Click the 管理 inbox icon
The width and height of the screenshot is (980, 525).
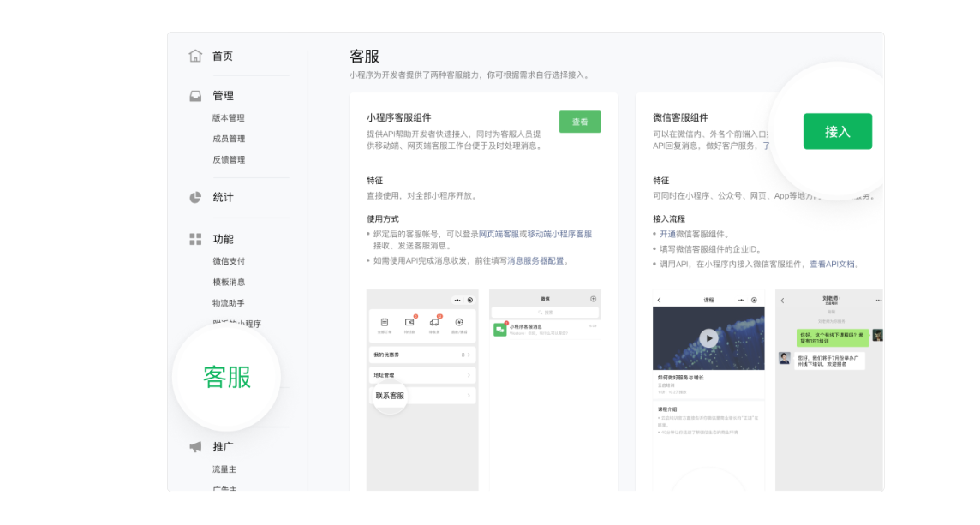point(195,96)
